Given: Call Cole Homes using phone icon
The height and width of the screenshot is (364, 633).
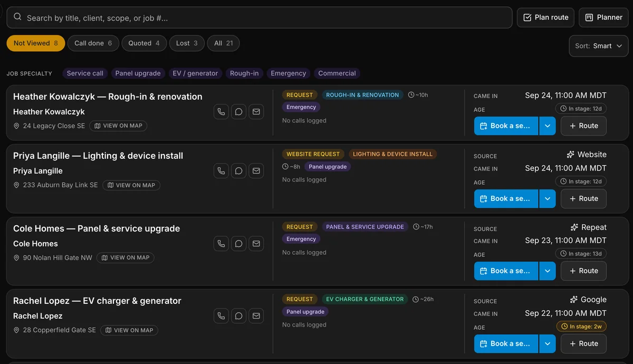Looking at the screenshot, I should coord(221,244).
